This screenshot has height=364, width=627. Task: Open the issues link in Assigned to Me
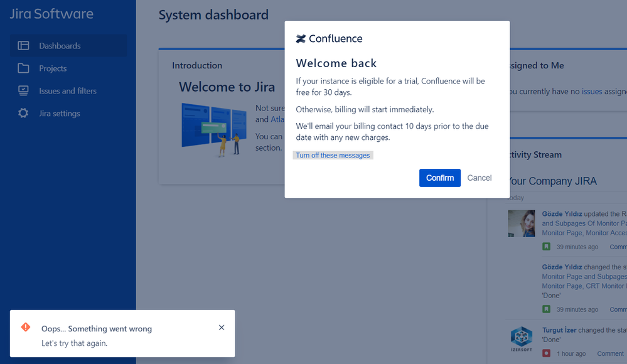pyautogui.click(x=592, y=92)
